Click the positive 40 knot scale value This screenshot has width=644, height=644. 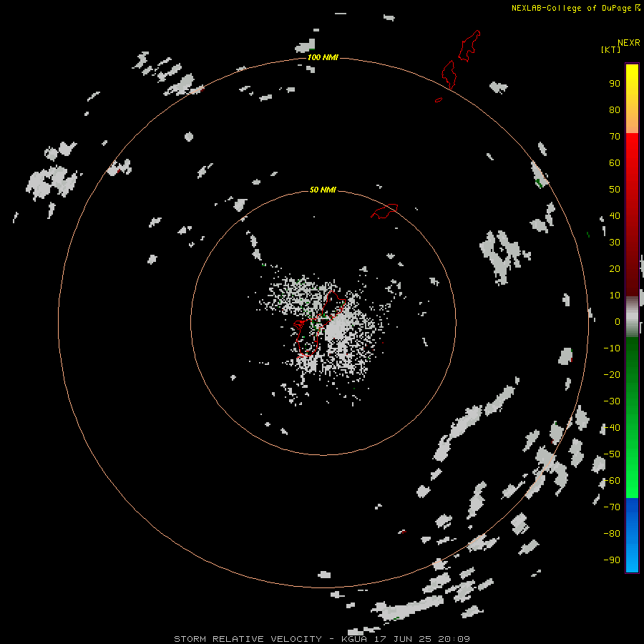tap(615, 216)
